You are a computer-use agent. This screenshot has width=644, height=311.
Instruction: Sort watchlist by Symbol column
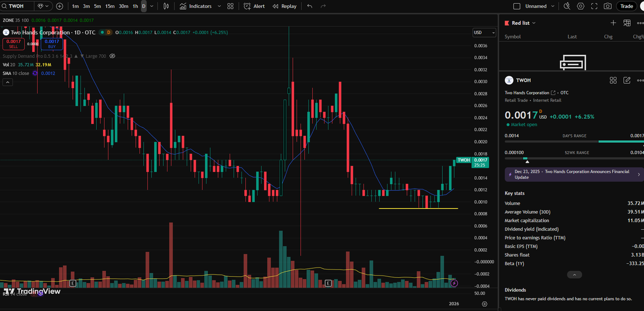point(513,37)
